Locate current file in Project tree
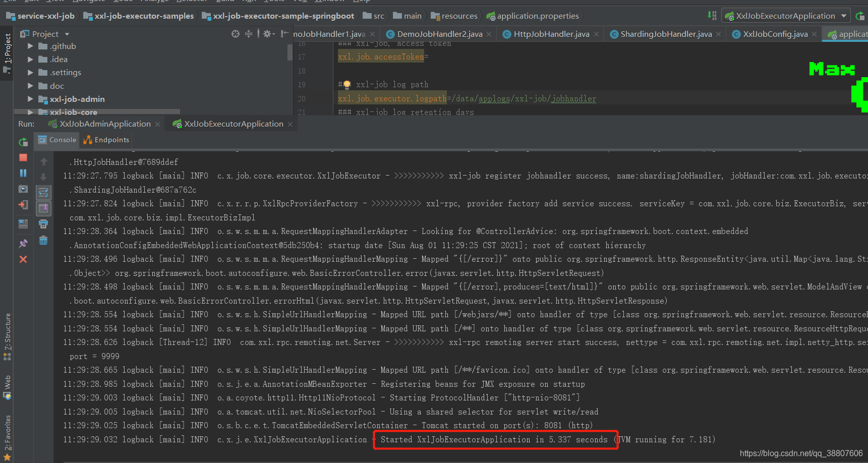 click(x=236, y=34)
